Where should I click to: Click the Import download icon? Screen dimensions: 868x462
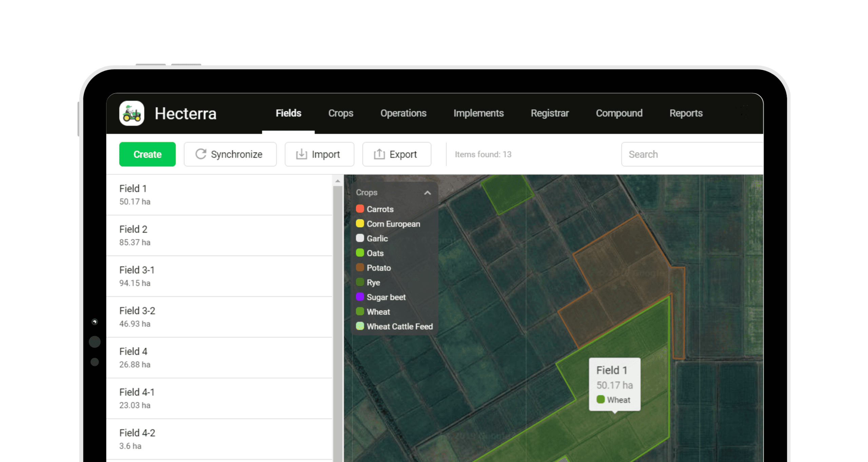click(x=301, y=154)
